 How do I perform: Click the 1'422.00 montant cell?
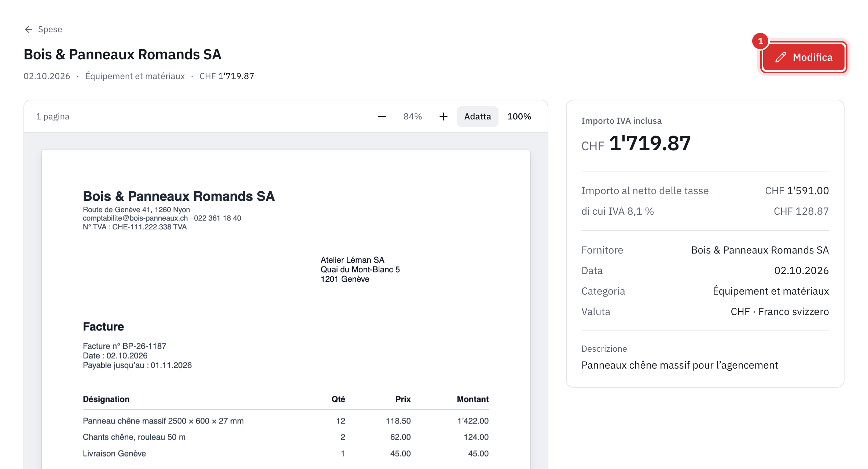473,421
